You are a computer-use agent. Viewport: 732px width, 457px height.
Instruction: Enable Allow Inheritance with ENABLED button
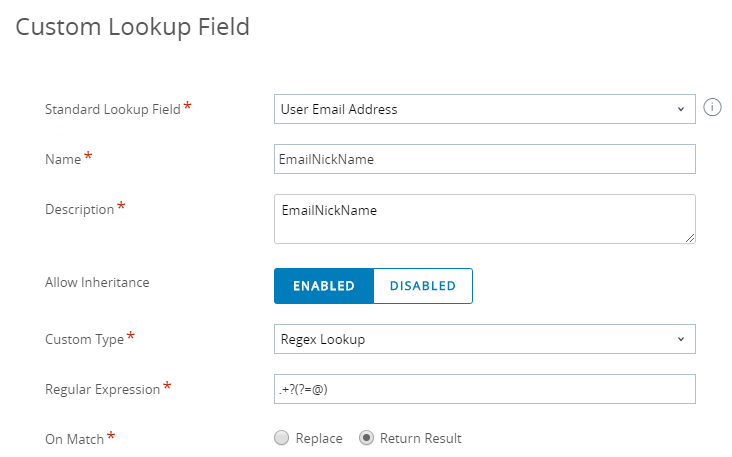324,286
